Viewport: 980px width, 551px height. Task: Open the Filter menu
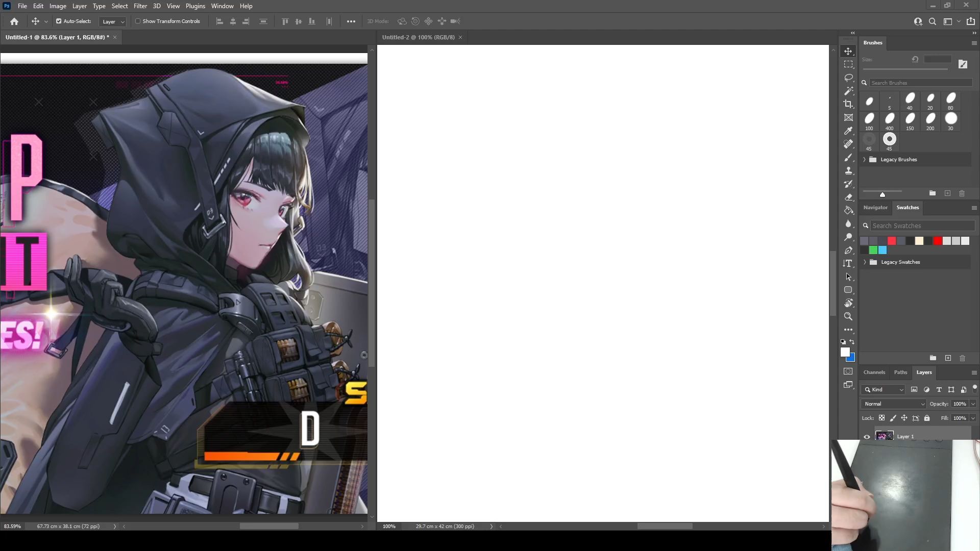pos(140,6)
